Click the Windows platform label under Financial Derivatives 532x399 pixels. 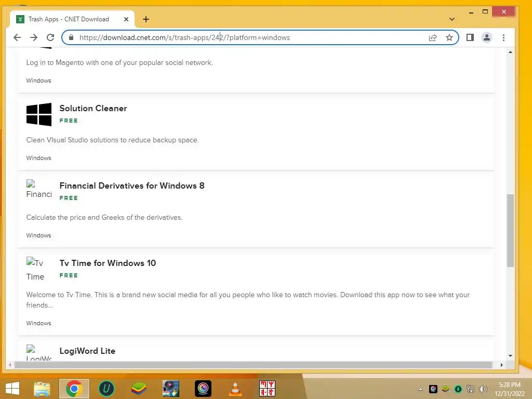[x=38, y=235]
